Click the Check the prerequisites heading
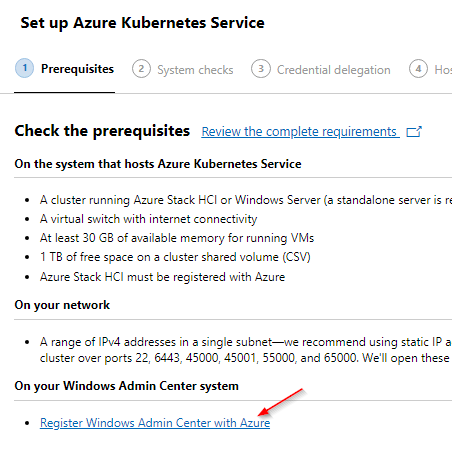This screenshot has width=452, height=468. coord(102,131)
